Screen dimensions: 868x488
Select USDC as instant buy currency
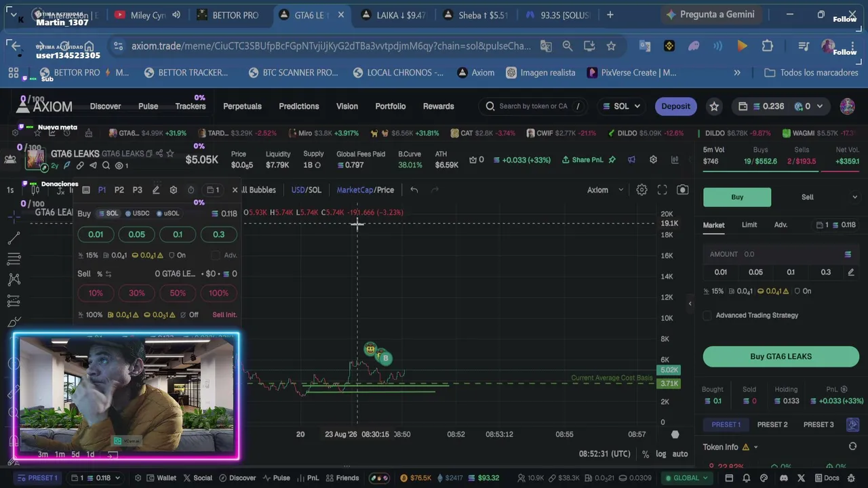pyautogui.click(x=138, y=213)
